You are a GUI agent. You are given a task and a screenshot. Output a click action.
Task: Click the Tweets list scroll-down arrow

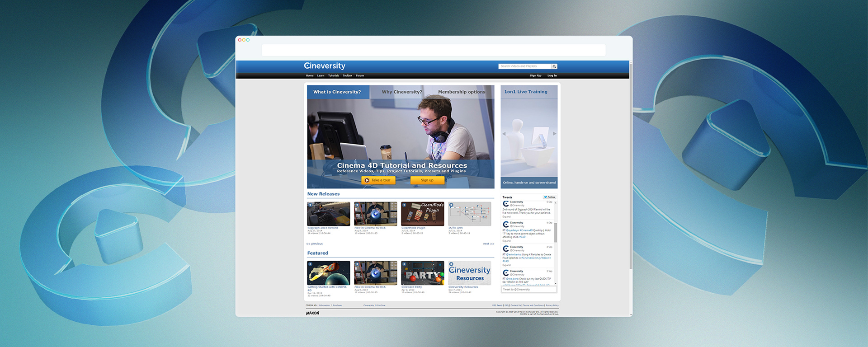point(556,283)
